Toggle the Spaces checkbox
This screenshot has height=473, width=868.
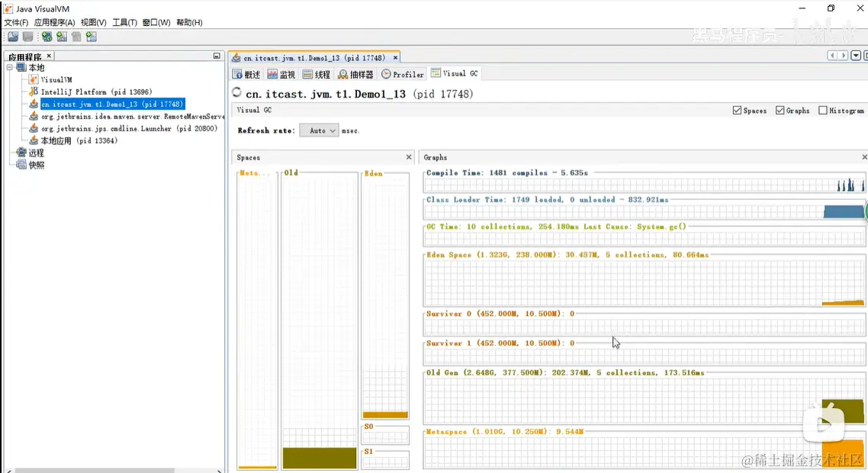[737, 110]
